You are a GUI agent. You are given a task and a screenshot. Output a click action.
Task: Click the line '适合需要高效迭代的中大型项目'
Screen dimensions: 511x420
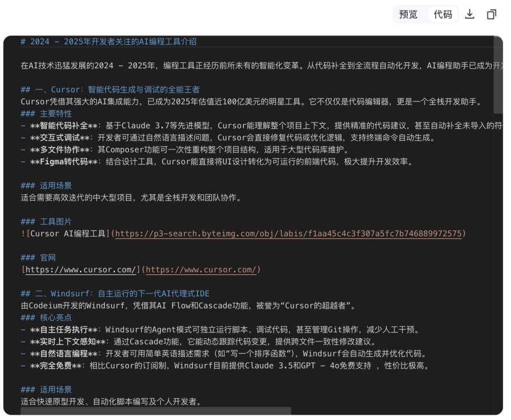[x=132, y=198]
